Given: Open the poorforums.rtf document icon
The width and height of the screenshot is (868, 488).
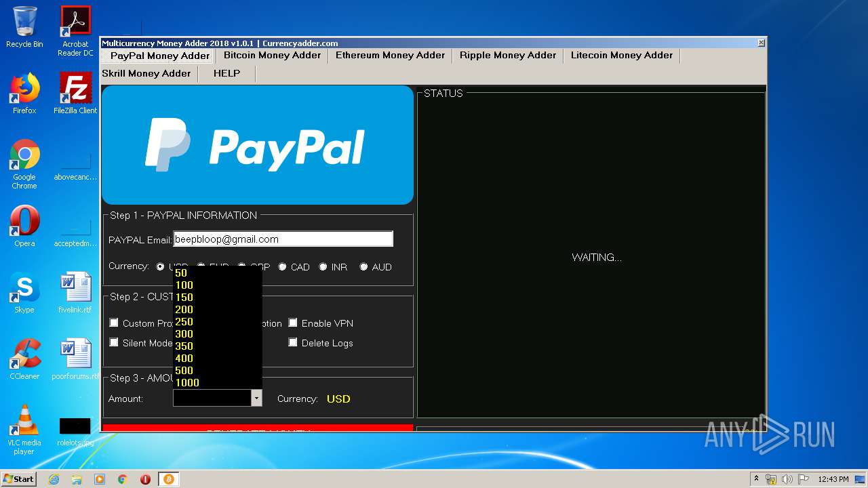Looking at the screenshot, I should tap(75, 359).
